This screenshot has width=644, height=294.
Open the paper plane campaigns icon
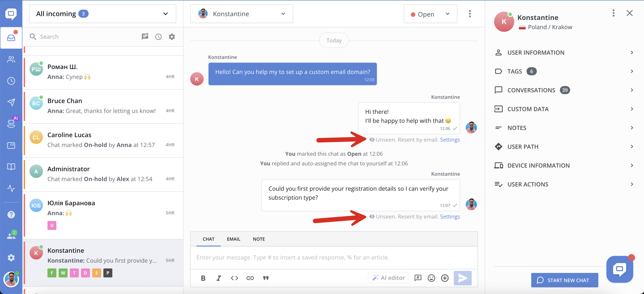(11, 102)
